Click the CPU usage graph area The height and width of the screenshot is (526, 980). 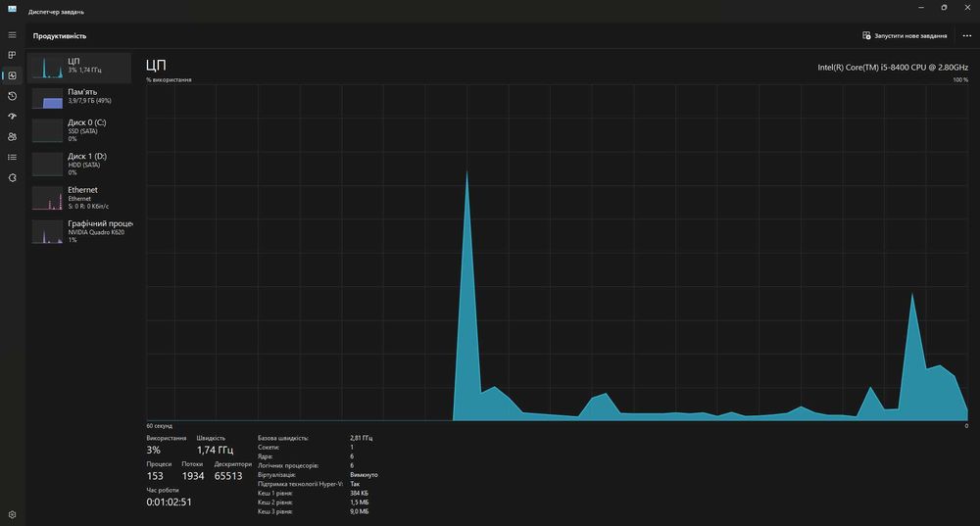(557, 253)
